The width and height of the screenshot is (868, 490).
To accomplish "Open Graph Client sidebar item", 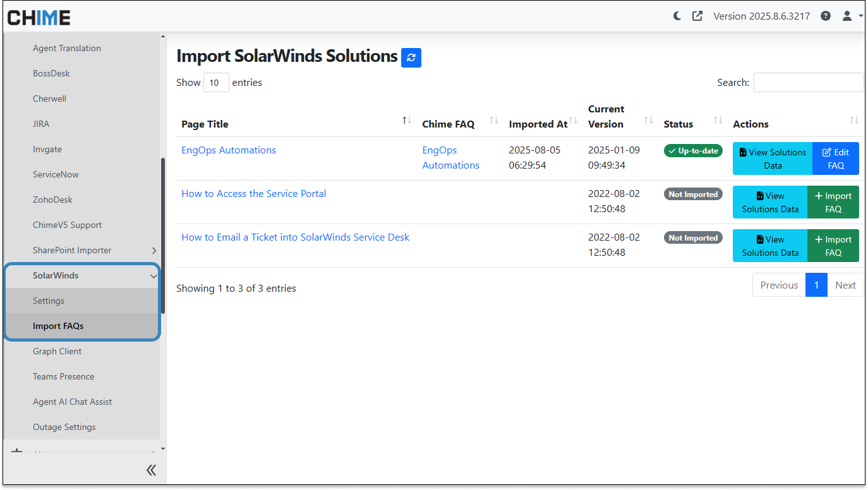I will [x=57, y=351].
